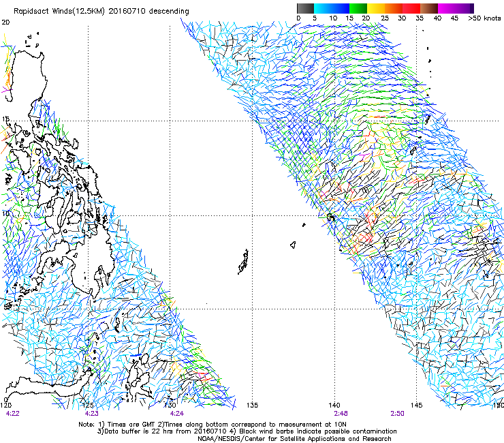The image size is (504, 443).
Task: Click the gray 0-5 knots color segment
Action: click(x=305, y=8)
